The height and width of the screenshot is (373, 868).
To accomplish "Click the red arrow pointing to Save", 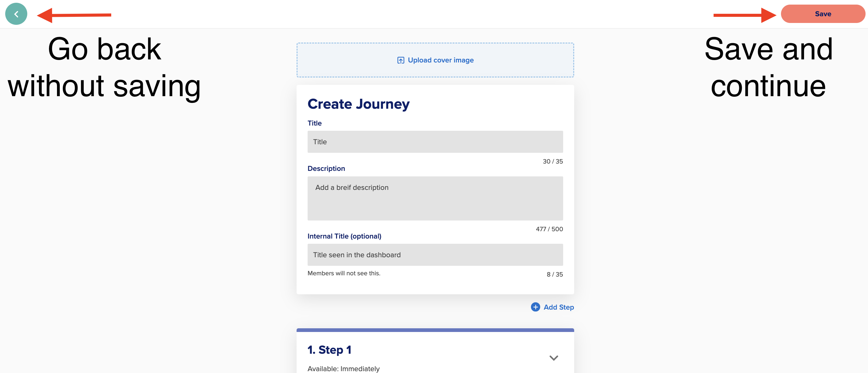I will coord(745,15).
